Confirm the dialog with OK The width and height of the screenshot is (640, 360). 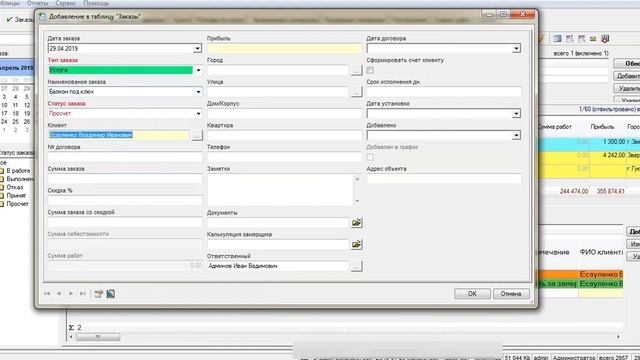click(x=472, y=293)
